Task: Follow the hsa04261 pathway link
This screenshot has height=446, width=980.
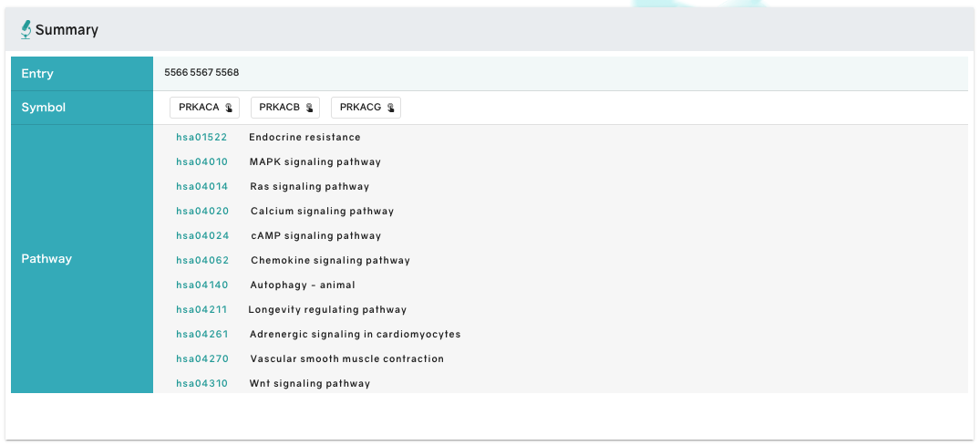Action: tap(201, 335)
